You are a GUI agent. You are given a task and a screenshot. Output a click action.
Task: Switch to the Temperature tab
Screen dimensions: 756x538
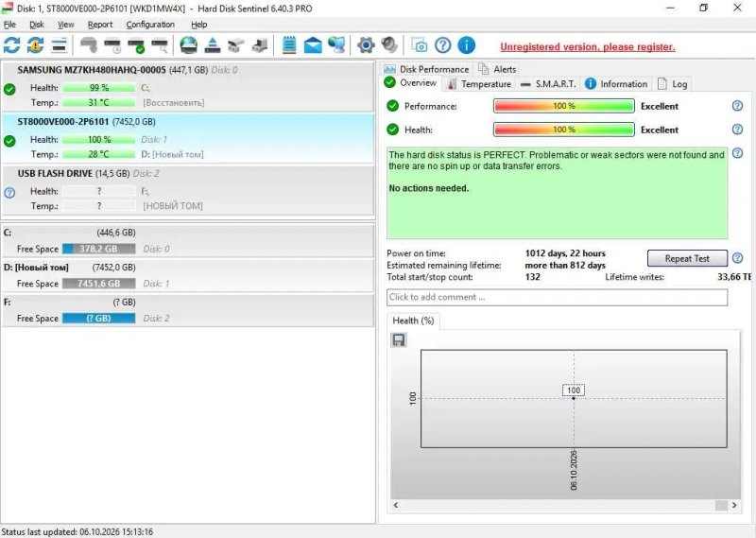[479, 84]
